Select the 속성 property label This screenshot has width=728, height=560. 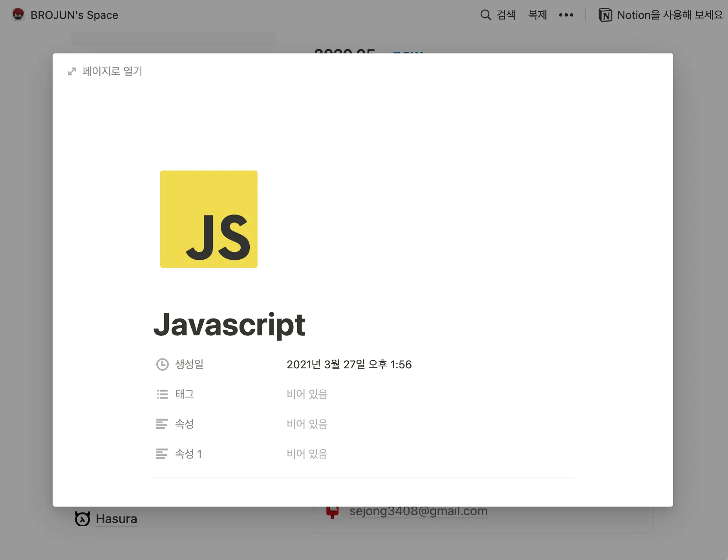click(x=185, y=424)
